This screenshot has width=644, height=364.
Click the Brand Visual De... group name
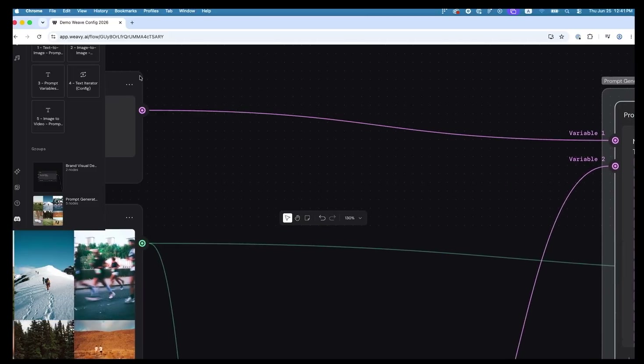(x=81, y=166)
